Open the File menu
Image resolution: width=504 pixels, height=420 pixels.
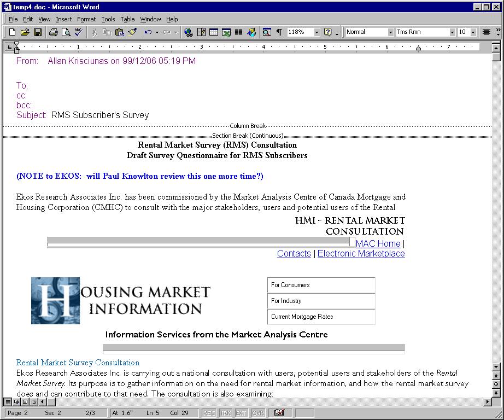(x=13, y=19)
